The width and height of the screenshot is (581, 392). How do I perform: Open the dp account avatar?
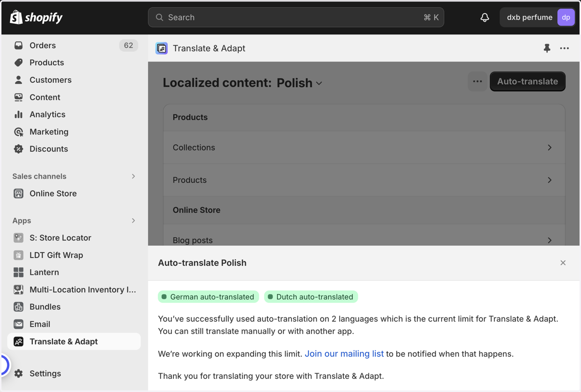[x=566, y=17]
